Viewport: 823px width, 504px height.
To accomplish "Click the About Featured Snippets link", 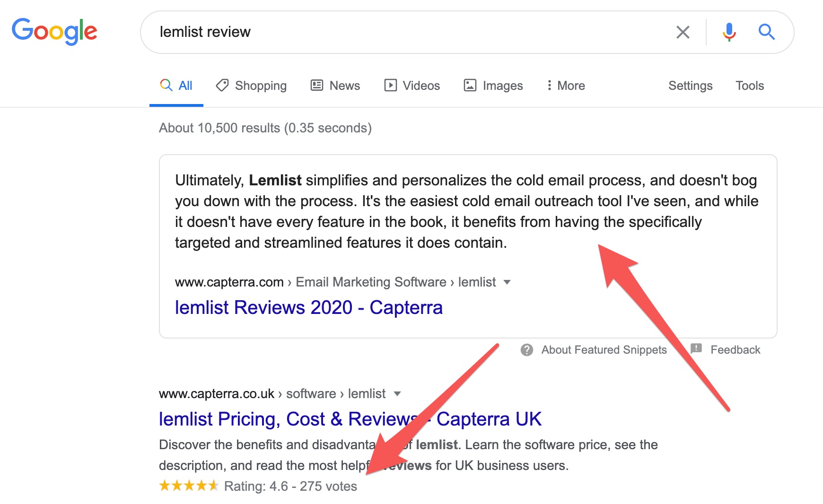I will pyautogui.click(x=604, y=350).
